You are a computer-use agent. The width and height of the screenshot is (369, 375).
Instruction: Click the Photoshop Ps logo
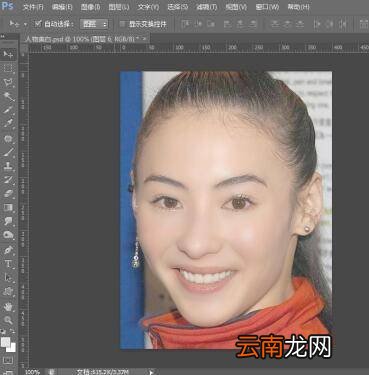coord(7,6)
